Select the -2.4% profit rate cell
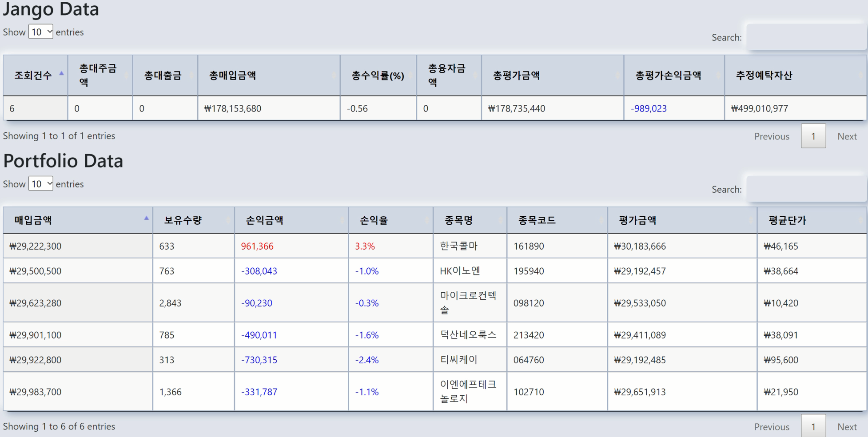This screenshot has height=437, width=868. pos(390,360)
